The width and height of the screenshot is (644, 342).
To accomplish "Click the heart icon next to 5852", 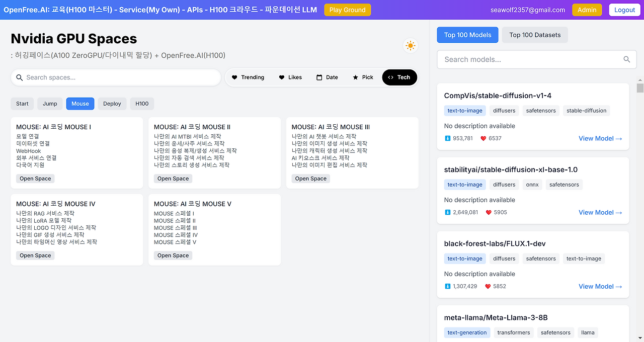I will pyautogui.click(x=488, y=286).
